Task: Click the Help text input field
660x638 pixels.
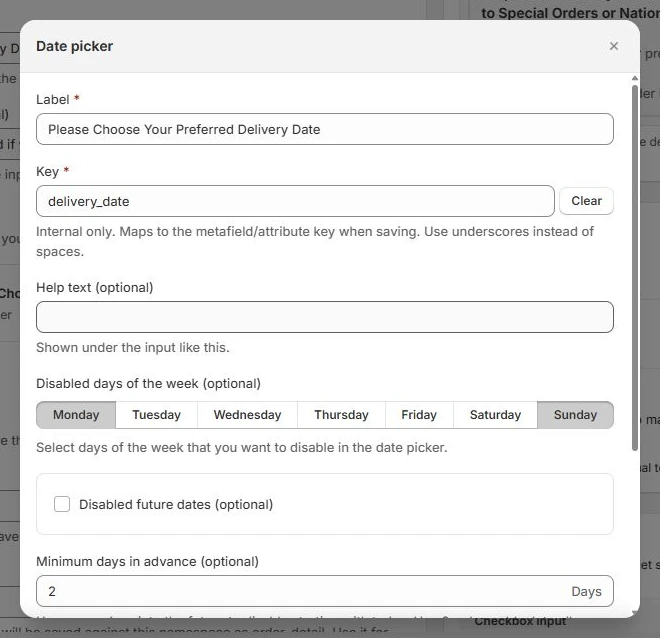Action: (325, 317)
